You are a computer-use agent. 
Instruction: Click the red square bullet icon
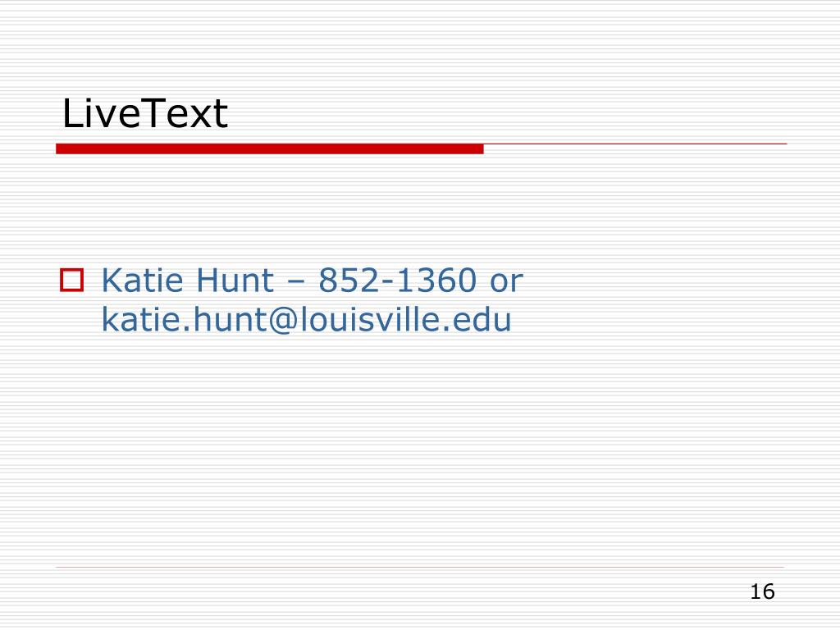[72, 281]
